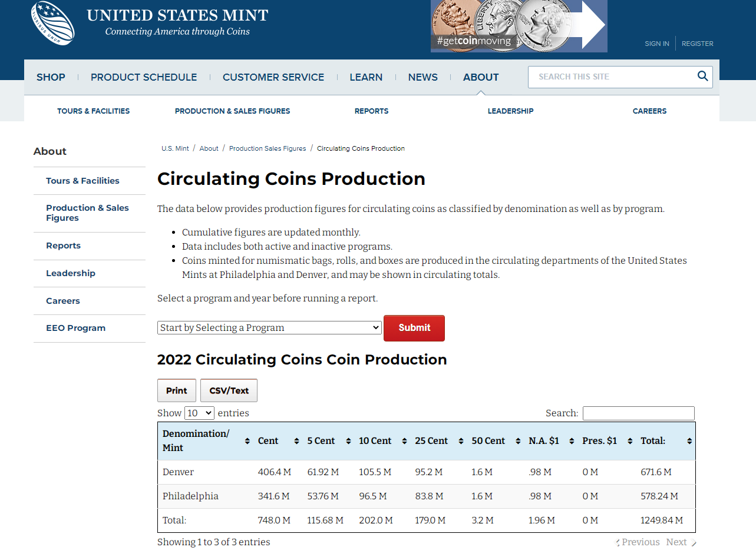Export using the CSV/Text button
The height and width of the screenshot is (557, 756).
tap(229, 390)
